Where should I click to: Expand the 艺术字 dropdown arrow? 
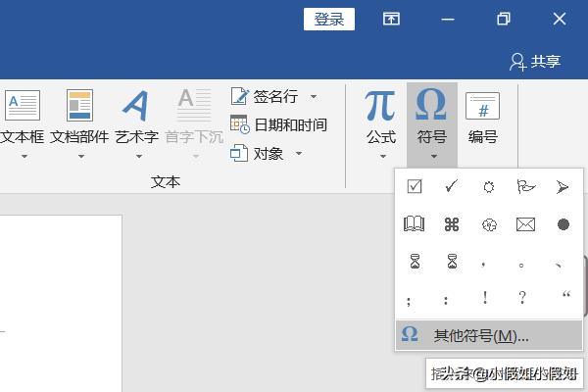pyautogui.click(x=139, y=156)
